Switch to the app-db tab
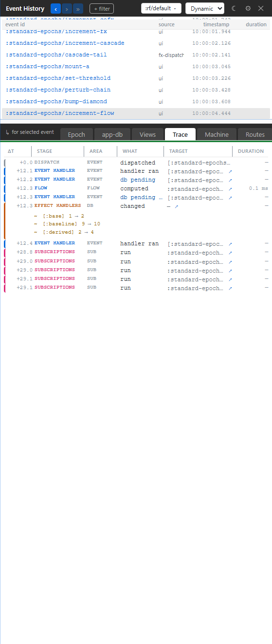This screenshot has height=644, width=272. (112, 134)
